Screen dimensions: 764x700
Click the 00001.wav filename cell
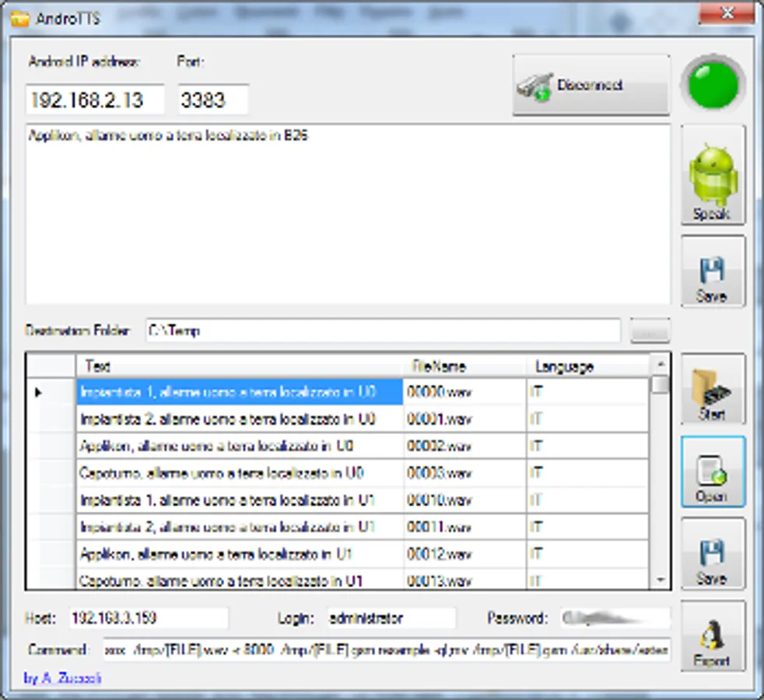(464, 419)
